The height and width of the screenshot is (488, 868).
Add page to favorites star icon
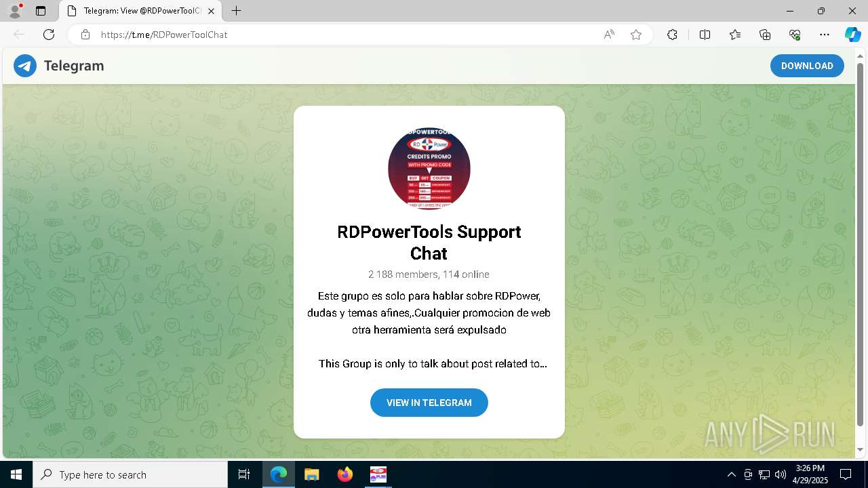click(x=636, y=35)
